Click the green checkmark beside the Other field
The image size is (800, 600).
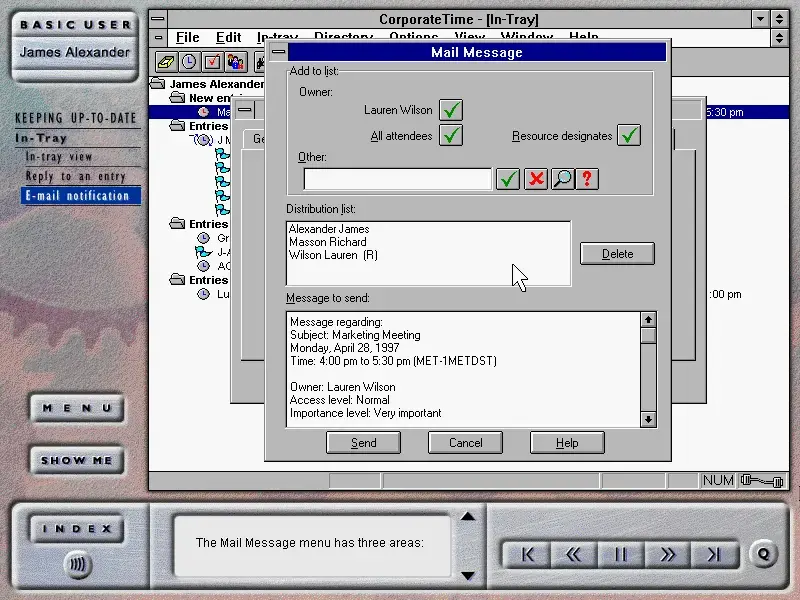[x=508, y=179]
